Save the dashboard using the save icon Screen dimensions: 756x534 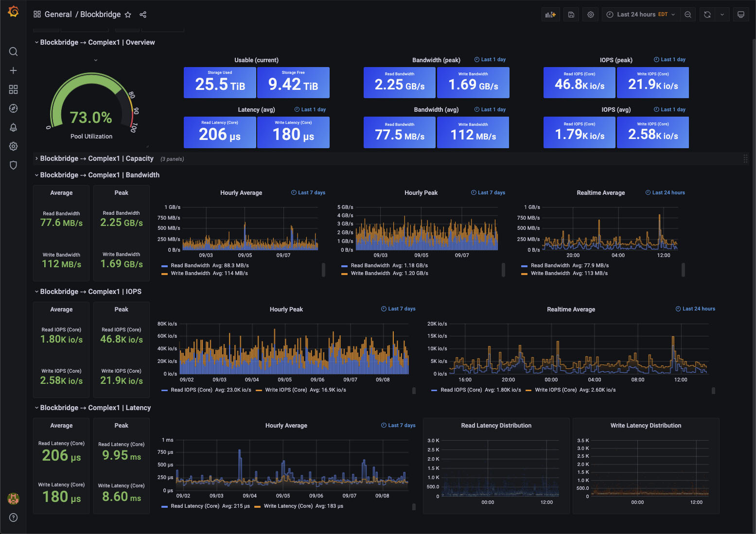tap(571, 14)
